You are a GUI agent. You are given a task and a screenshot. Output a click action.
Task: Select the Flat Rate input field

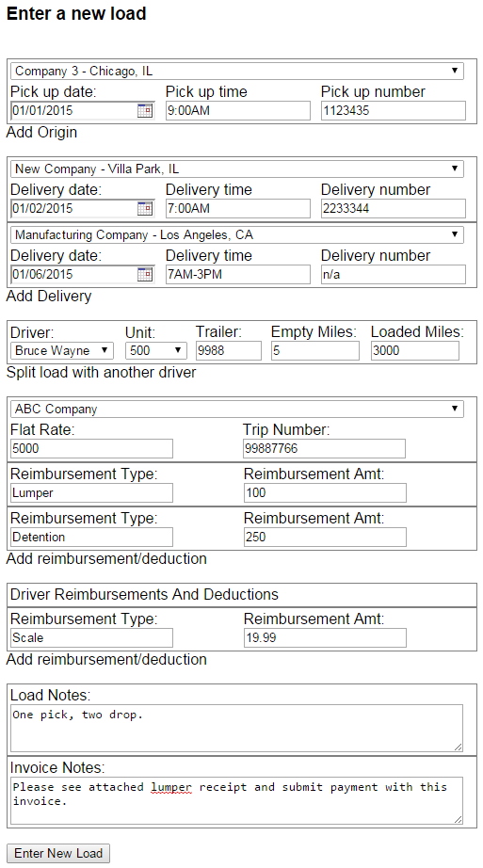(x=92, y=448)
